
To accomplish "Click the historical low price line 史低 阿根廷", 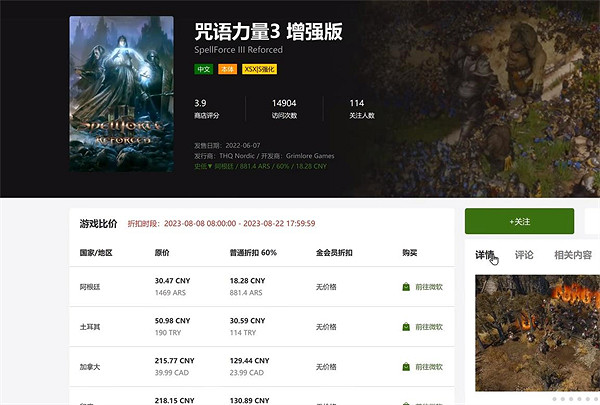I will (x=260, y=167).
